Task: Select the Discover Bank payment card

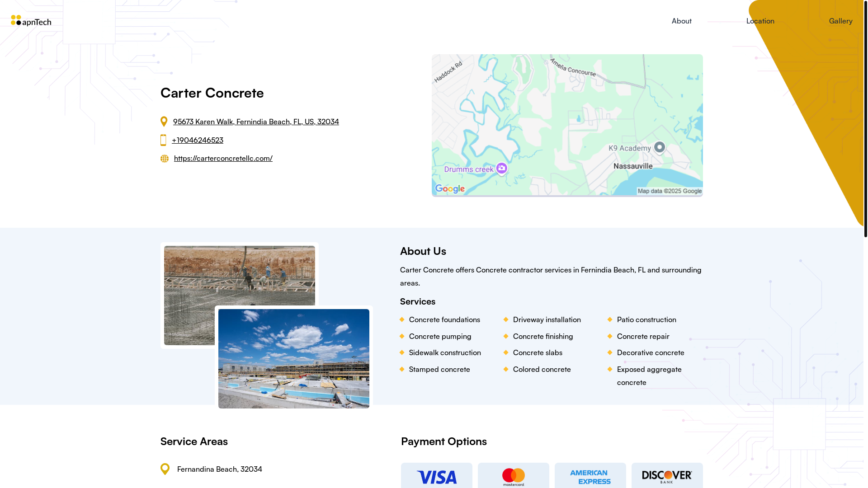Action: pyautogui.click(x=667, y=475)
